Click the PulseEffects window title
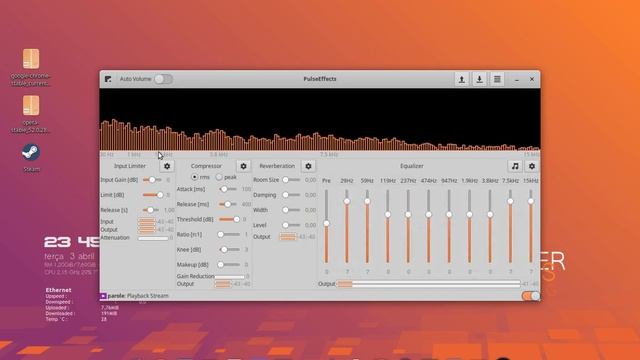This screenshot has height=360, width=640. tap(320, 79)
